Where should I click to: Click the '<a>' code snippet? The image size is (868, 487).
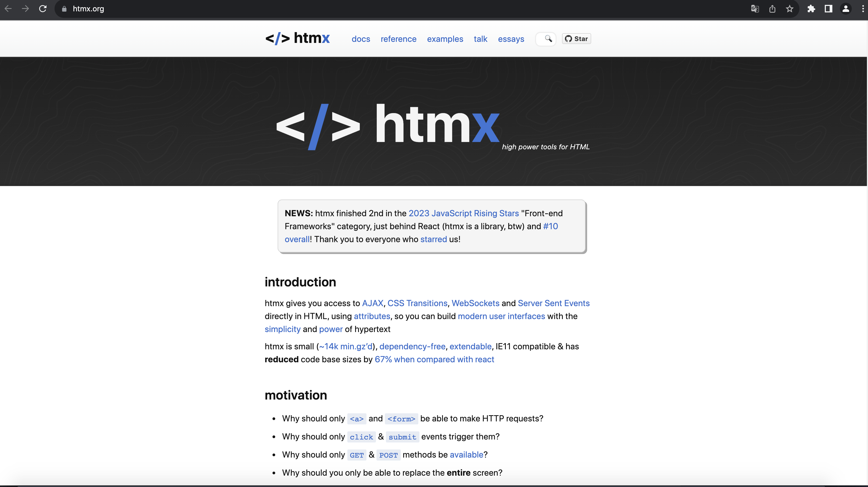pos(356,419)
